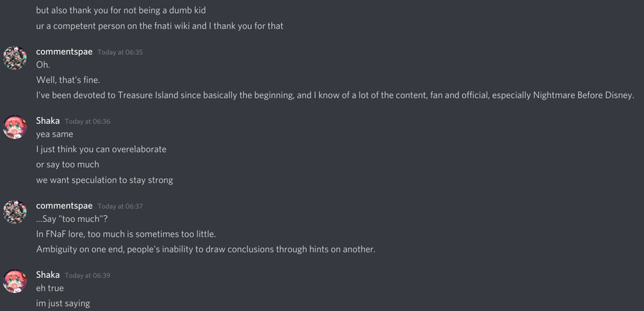Click the "In FNaF lore" message line

coord(126,234)
